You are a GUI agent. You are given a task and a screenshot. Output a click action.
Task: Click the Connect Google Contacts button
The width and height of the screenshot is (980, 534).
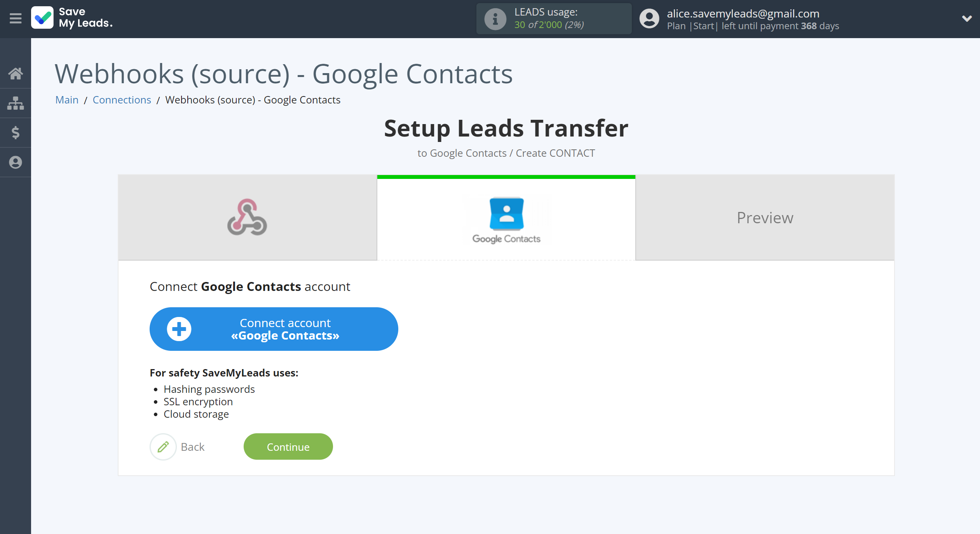(x=273, y=329)
